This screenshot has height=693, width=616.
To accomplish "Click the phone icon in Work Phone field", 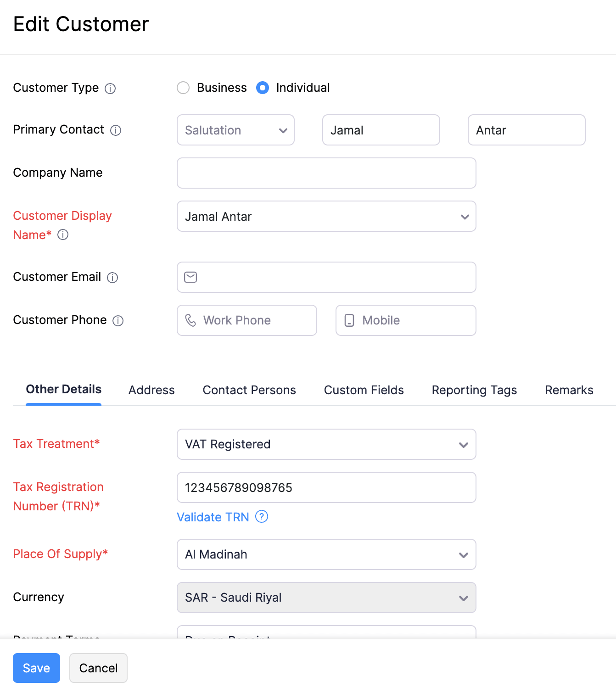I will click(191, 320).
